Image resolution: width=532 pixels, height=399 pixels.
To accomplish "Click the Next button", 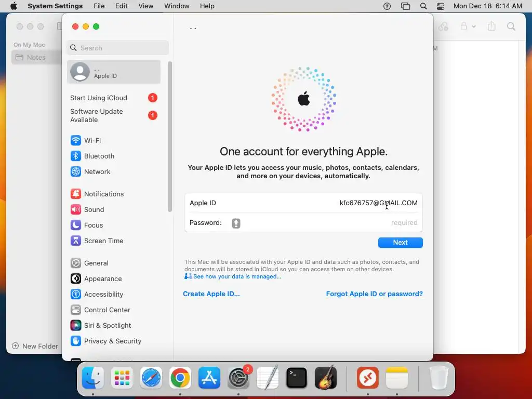I will pyautogui.click(x=401, y=243).
